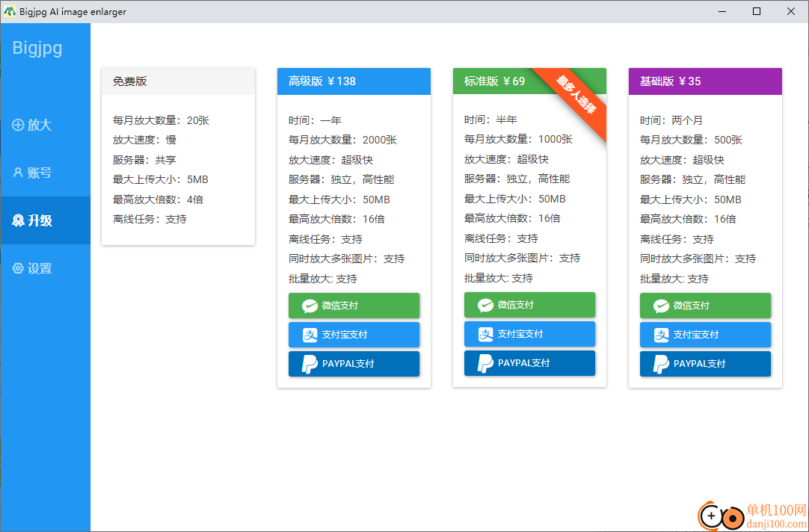Click the text 放大速度：慢
Viewport: 809px width, 532px height.
pyautogui.click(x=144, y=140)
